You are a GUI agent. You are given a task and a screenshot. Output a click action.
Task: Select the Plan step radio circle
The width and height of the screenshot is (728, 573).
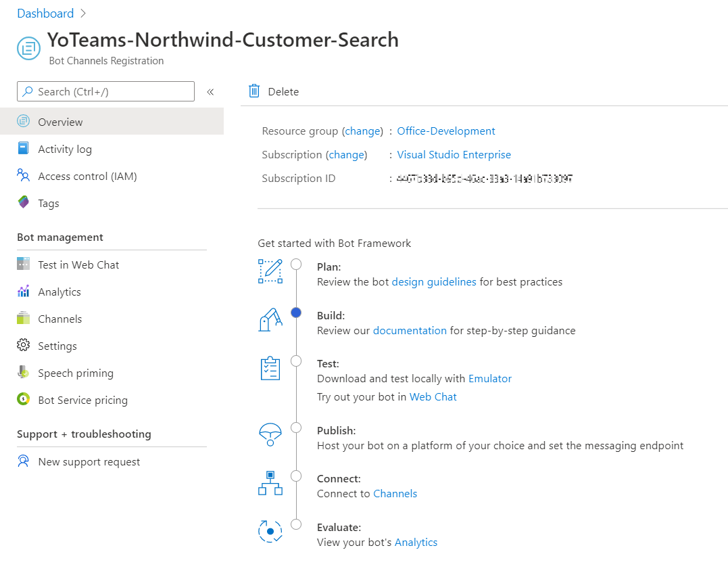[296, 264]
